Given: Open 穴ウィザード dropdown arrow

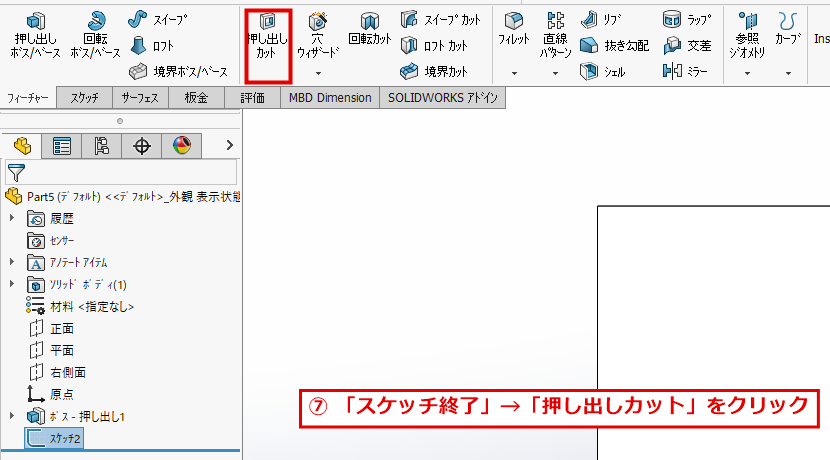Looking at the screenshot, I should 318,74.
